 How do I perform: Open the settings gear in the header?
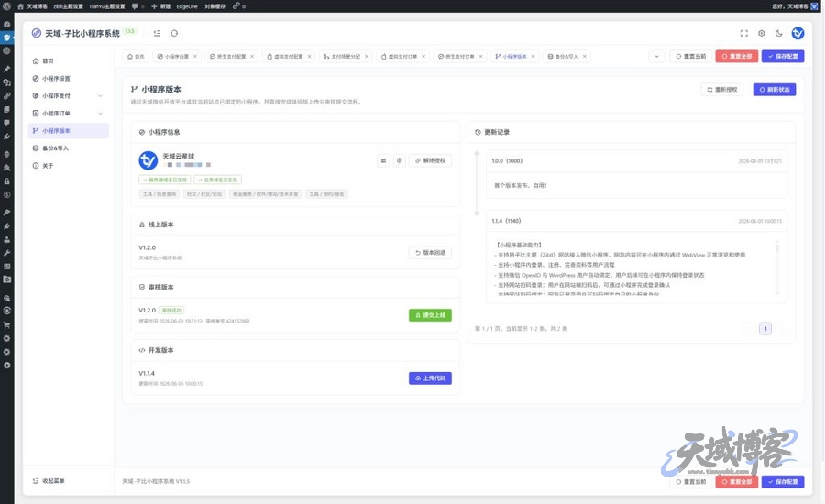tap(762, 33)
